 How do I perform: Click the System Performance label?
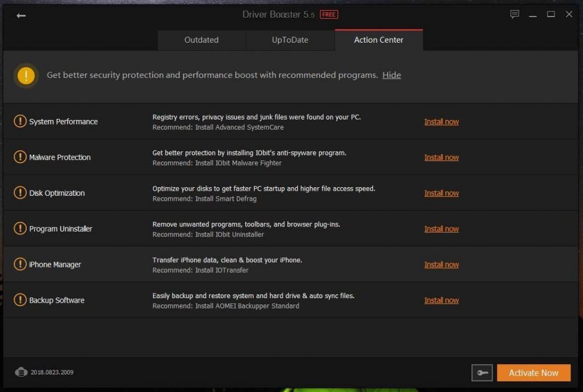coord(63,122)
